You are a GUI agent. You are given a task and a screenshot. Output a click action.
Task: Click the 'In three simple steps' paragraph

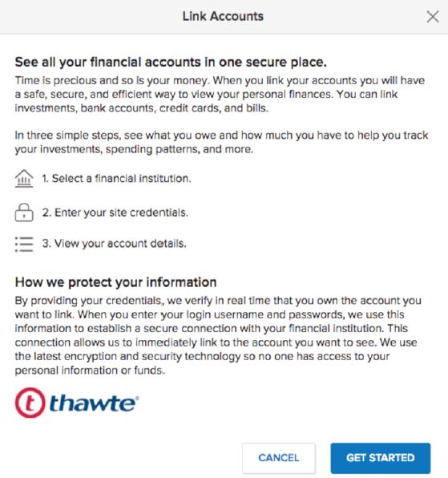222,143
